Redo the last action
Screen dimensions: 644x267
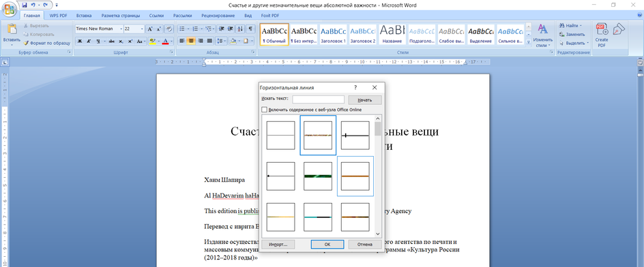(x=45, y=5)
